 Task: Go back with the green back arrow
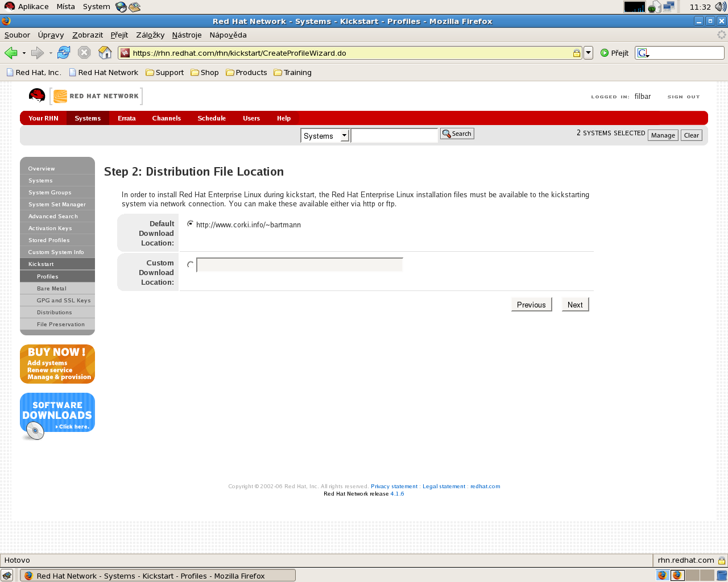[11, 53]
